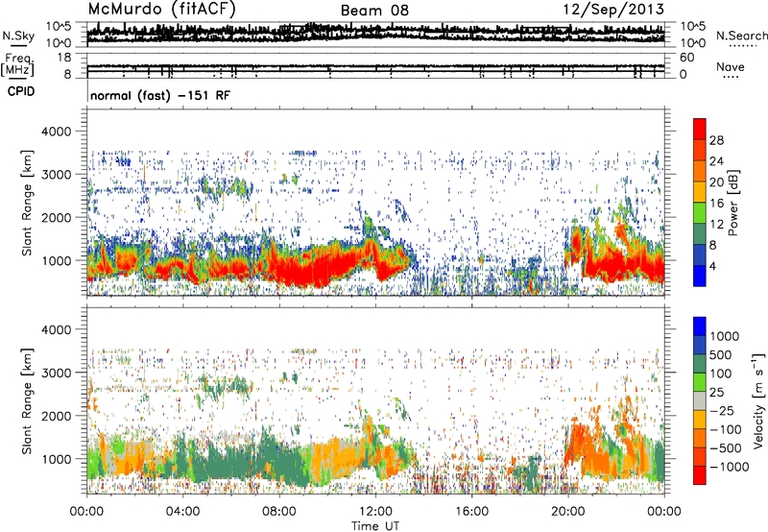Pick the blue top segment of the velocity colorbar

coord(700,326)
